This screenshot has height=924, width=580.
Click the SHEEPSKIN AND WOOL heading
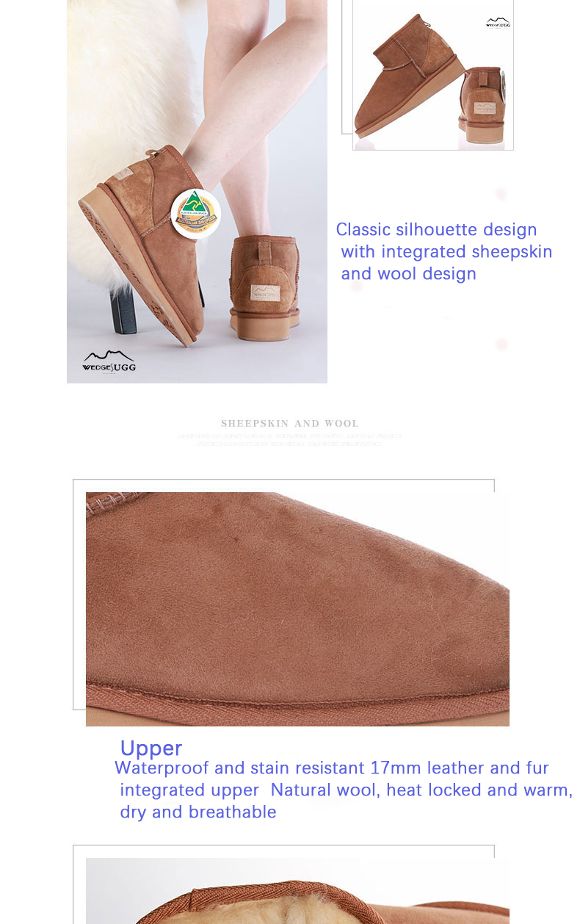(x=290, y=424)
